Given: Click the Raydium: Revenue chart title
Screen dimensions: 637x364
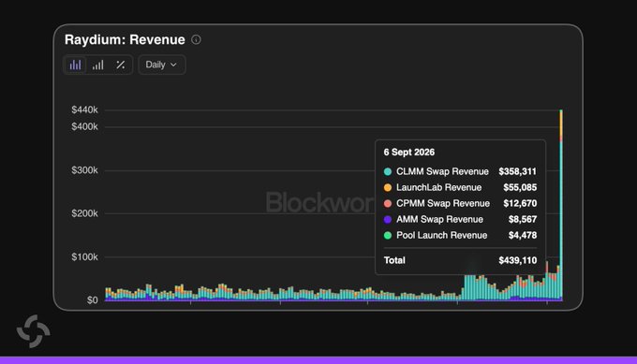Looking at the screenshot, I should 125,39.
